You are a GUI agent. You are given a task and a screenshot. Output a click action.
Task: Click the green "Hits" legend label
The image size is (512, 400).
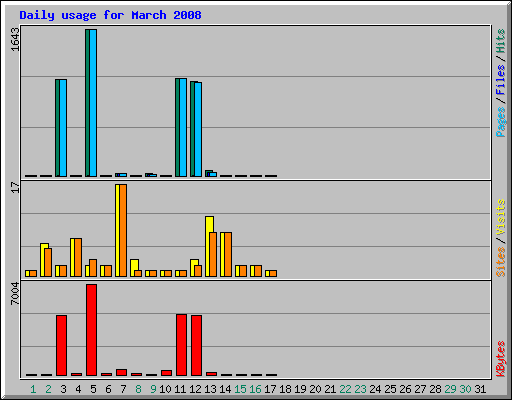500,41
